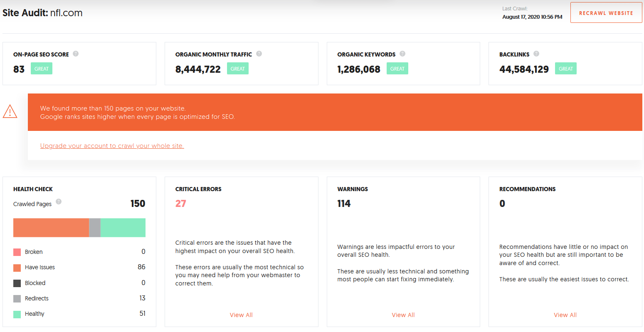Screen dimensions: 644x332
Task: Click the gray redirects segment of the health bar
Action: pos(95,228)
